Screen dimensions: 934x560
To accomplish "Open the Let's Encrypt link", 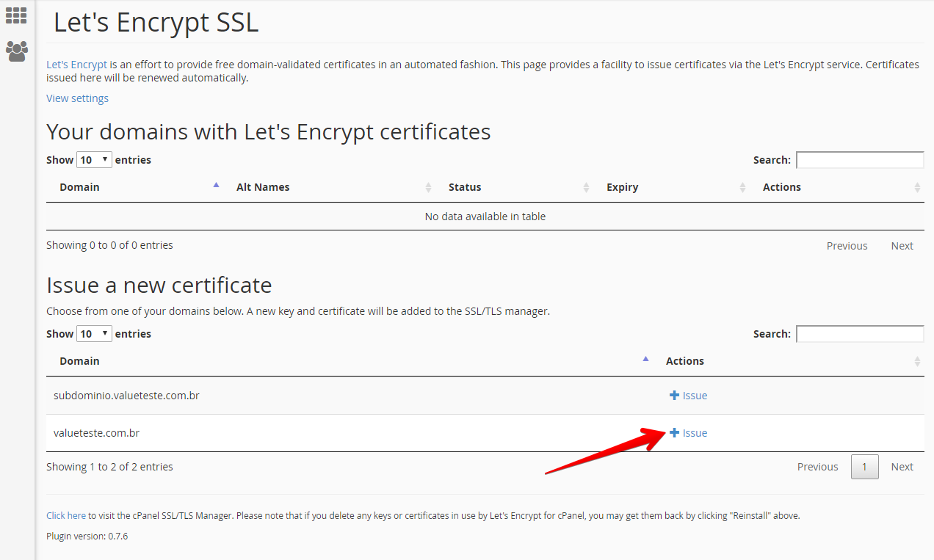I will pos(76,65).
